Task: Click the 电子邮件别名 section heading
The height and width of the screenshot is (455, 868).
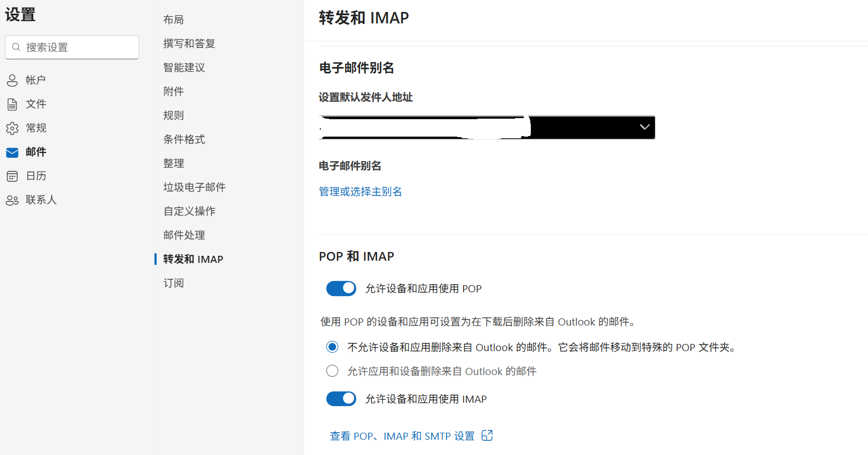Action: [356, 68]
